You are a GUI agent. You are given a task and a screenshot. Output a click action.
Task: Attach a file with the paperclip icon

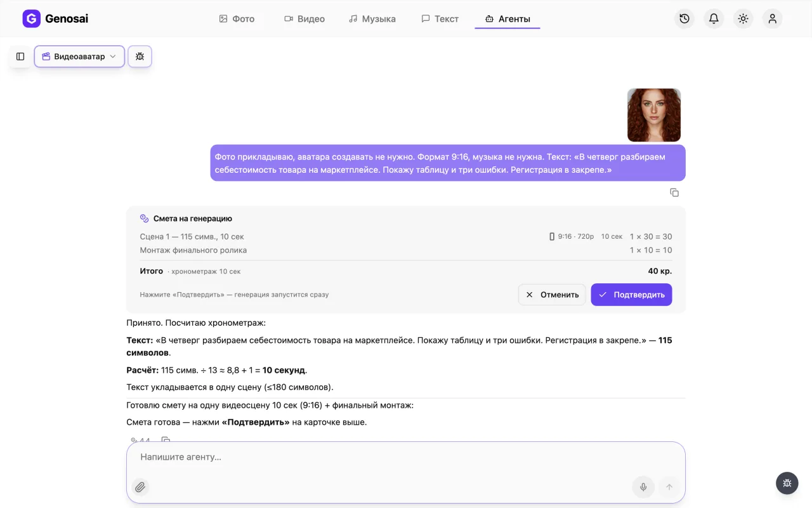140,487
